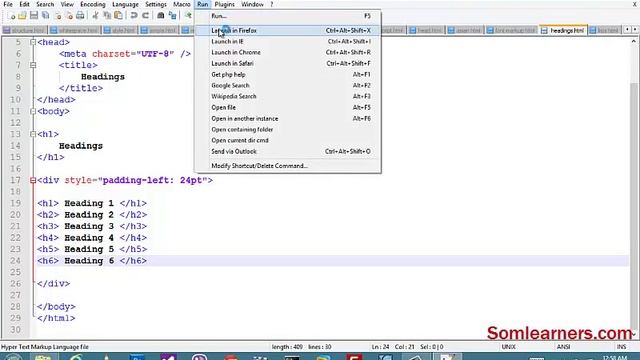Click the Open file toolbar icon

click(22, 16)
